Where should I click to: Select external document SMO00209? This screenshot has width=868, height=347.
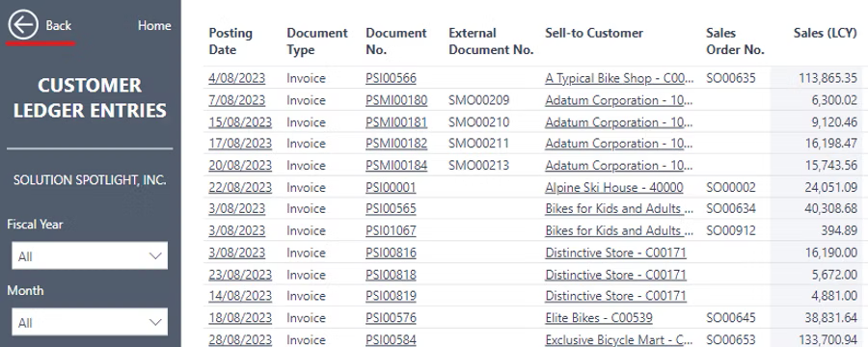pyautogui.click(x=479, y=100)
